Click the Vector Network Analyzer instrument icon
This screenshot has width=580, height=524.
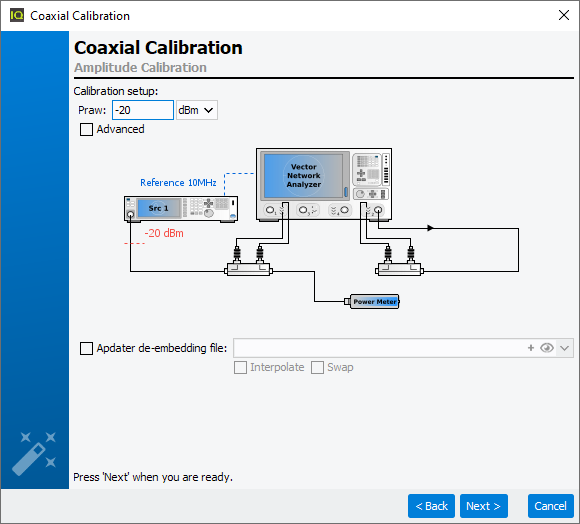(x=324, y=185)
